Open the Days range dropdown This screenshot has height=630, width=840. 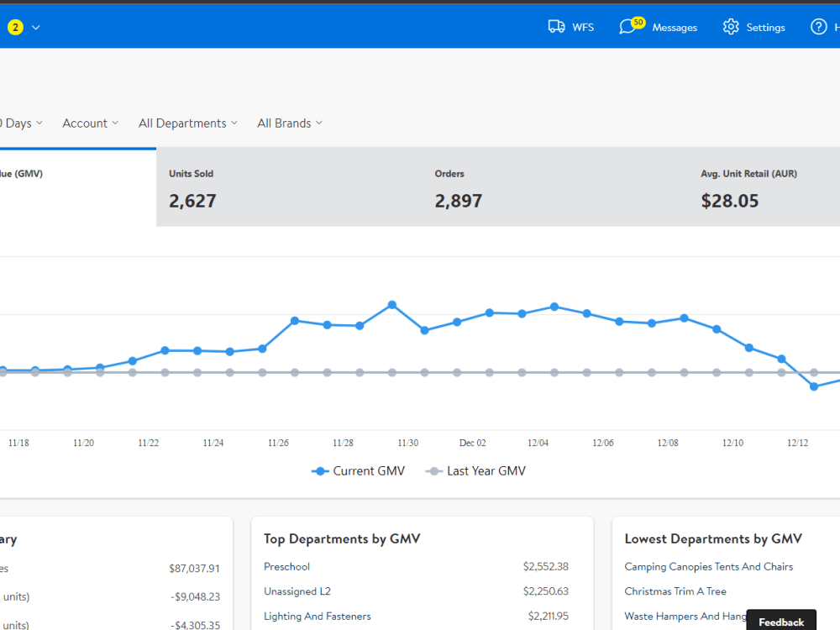[22, 123]
